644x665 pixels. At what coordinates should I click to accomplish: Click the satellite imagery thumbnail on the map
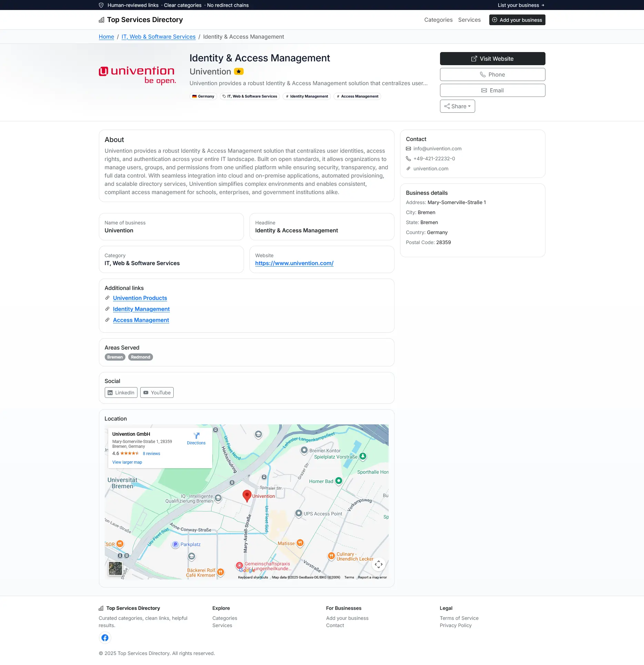[115, 568]
